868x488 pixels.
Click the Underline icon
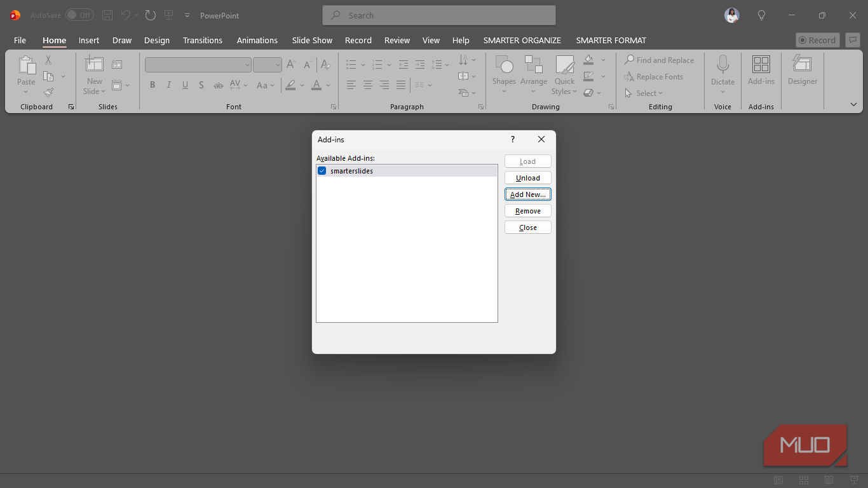pyautogui.click(x=185, y=85)
